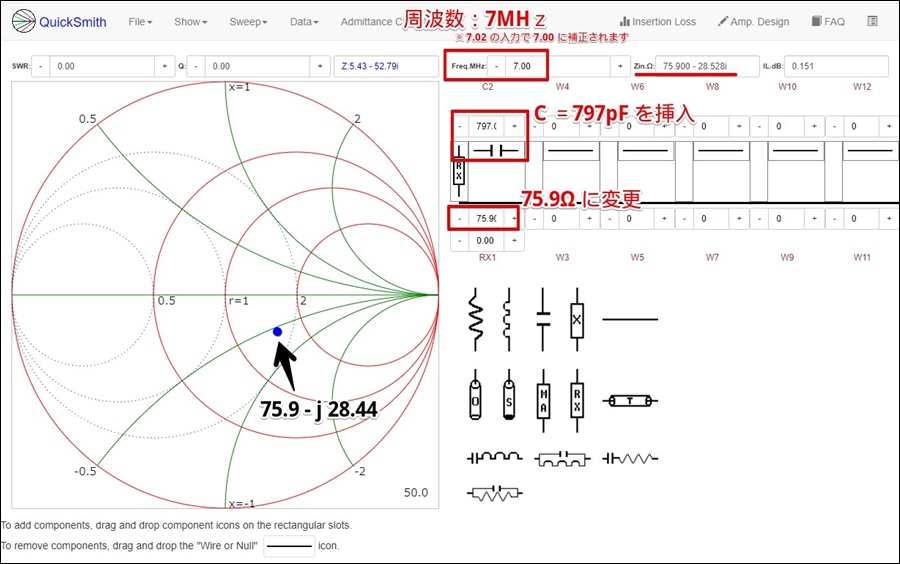Click the QuickSmith brand name link

tap(72, 22)
